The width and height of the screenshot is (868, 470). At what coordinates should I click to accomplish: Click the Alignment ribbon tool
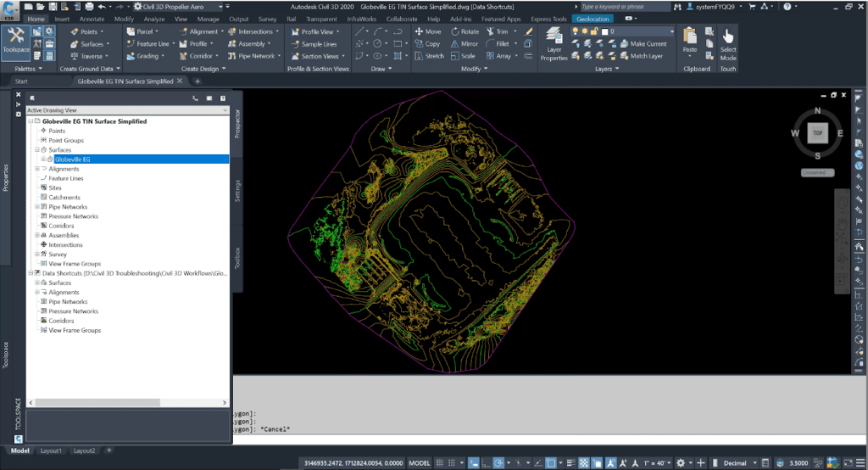click(202, 31)
